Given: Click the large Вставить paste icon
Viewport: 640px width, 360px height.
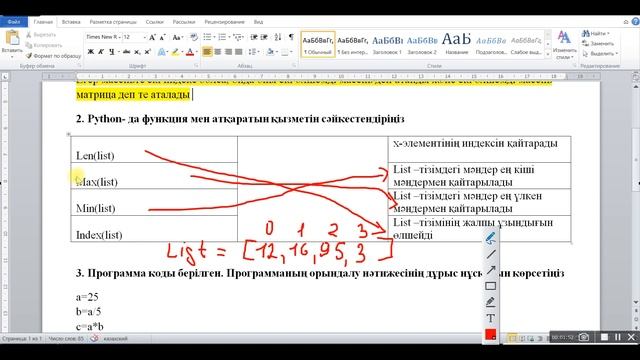Looking at the screenshot, I should pyautogui.click(x=12, y=38).
